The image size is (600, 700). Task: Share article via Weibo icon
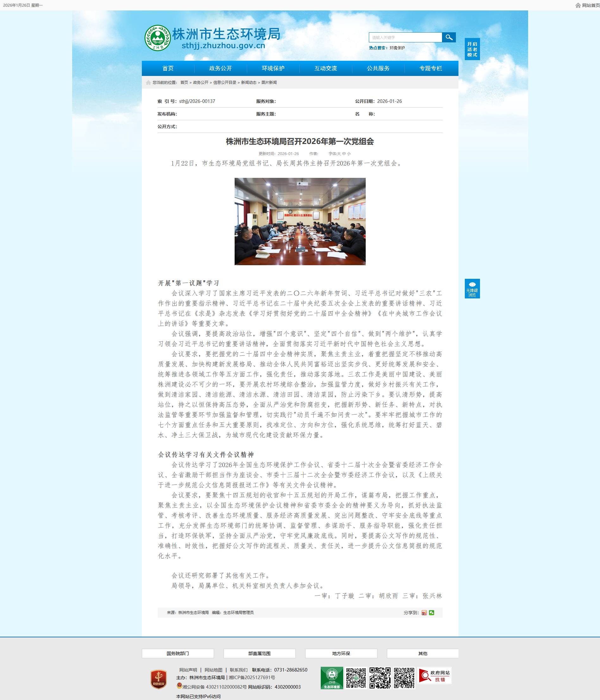424,613
